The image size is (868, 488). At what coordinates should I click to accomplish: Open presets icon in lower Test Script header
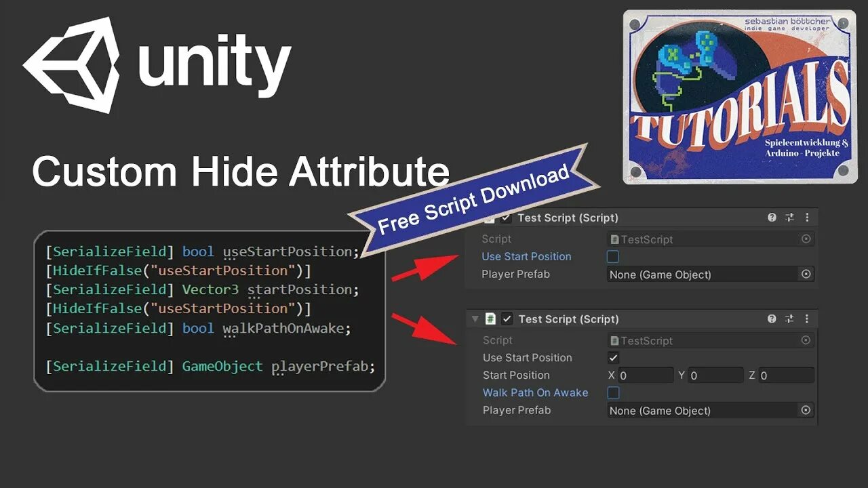click(789, 319)
